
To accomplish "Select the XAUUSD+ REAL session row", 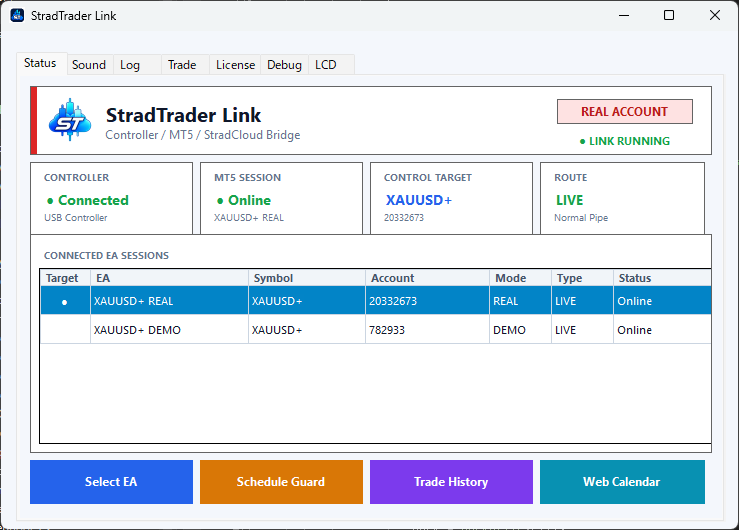I will tap(376, 301).
